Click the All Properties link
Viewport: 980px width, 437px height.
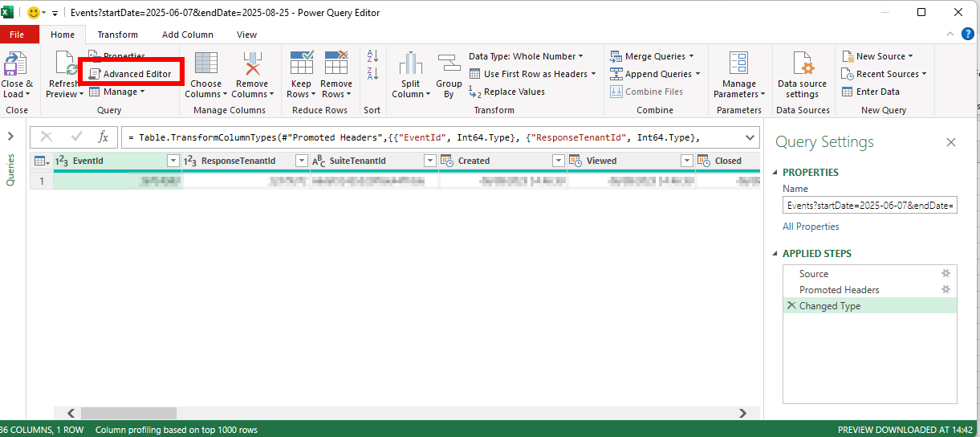point(811,227)
